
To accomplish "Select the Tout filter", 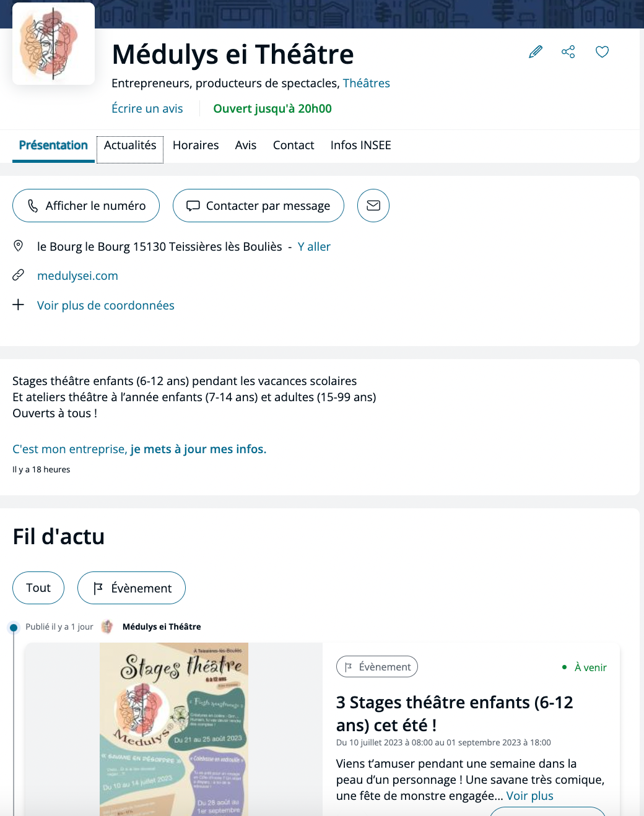I will pos(38,588).
